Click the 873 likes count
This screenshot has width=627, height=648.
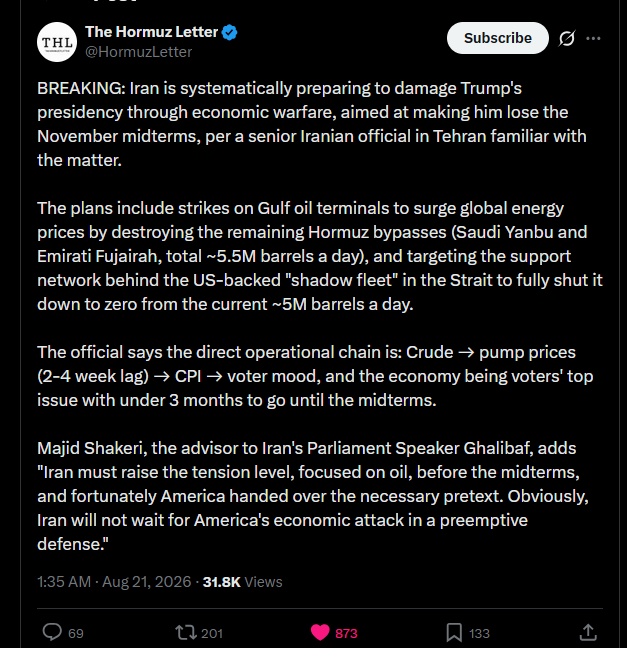tap(346, 634)
